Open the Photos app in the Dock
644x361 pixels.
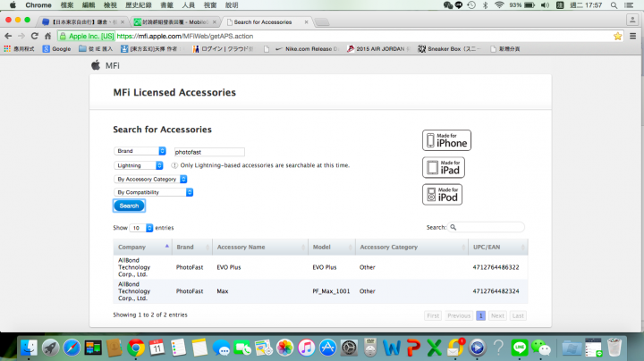pos(285,348)
